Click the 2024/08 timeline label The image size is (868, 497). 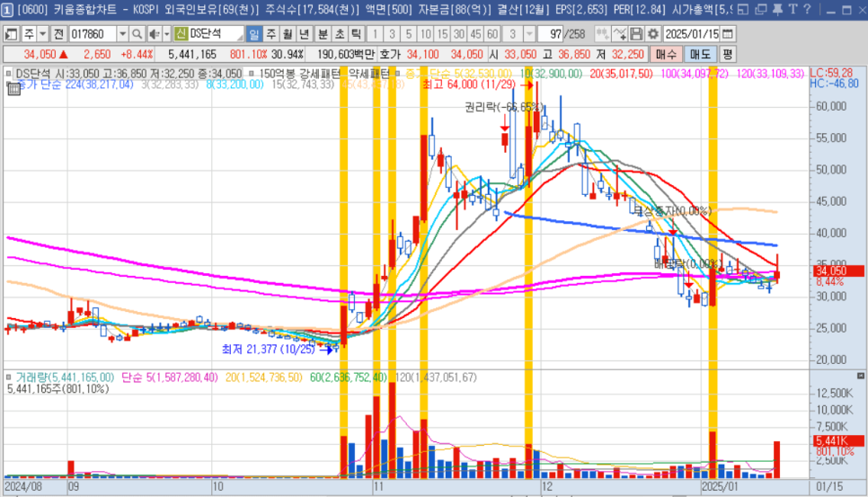(23, 486)
